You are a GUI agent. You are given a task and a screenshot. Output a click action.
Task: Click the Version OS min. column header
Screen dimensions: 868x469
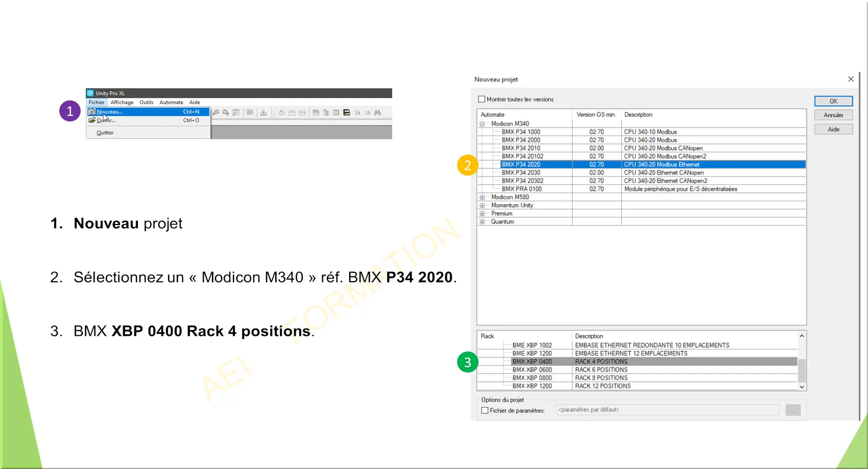click(x=596, y=115)
